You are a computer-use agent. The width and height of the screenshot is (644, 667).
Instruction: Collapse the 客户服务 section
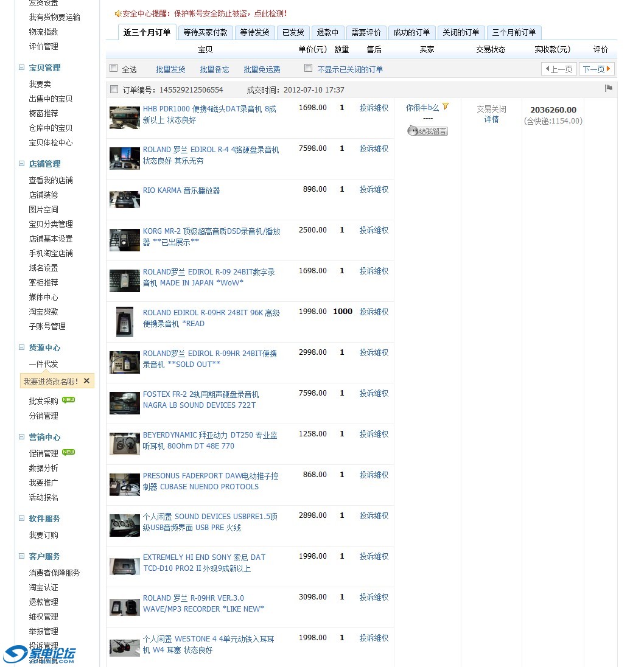pos(22,556)
